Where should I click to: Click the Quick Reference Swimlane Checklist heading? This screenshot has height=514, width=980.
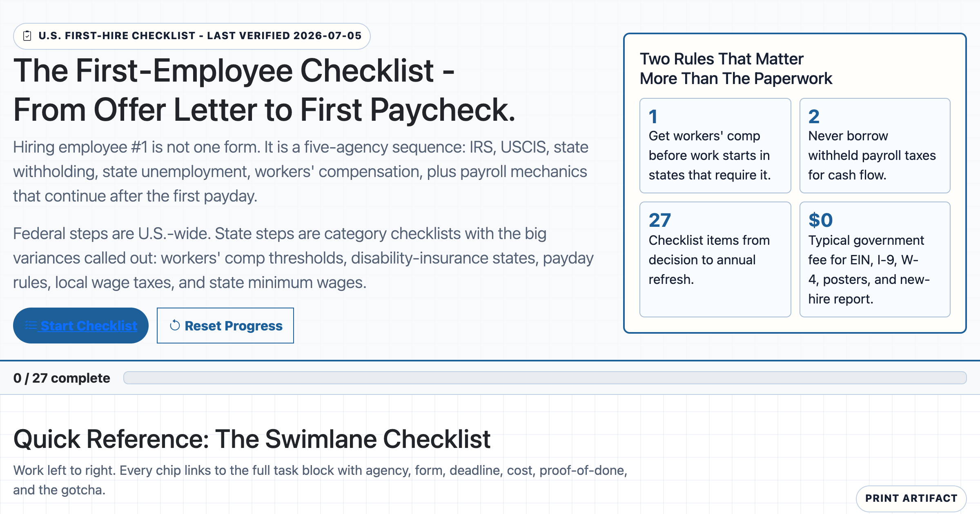pos(252,439)
